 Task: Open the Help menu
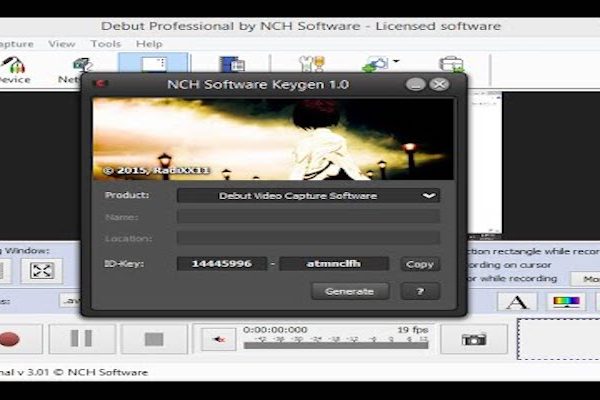coord(149,44)
